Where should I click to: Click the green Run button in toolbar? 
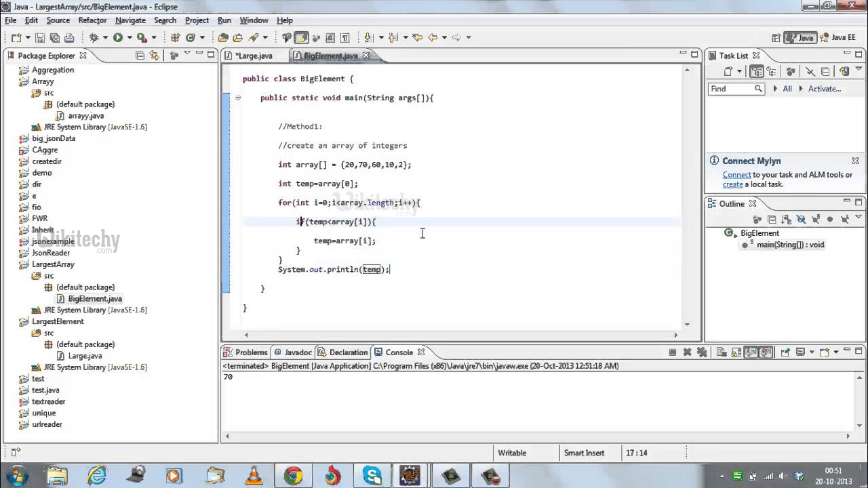click(x=118, y=38)
